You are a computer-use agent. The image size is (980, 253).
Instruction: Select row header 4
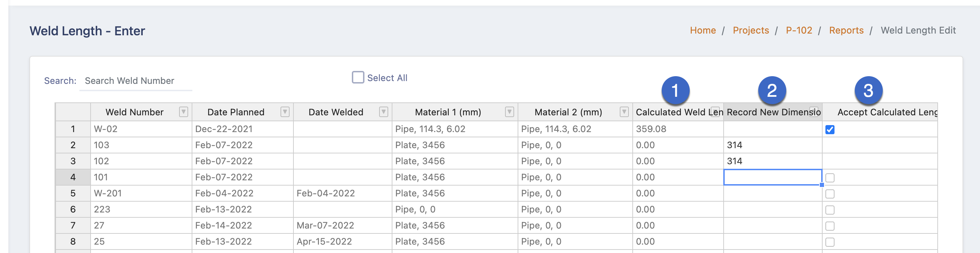tap(73, 177)
